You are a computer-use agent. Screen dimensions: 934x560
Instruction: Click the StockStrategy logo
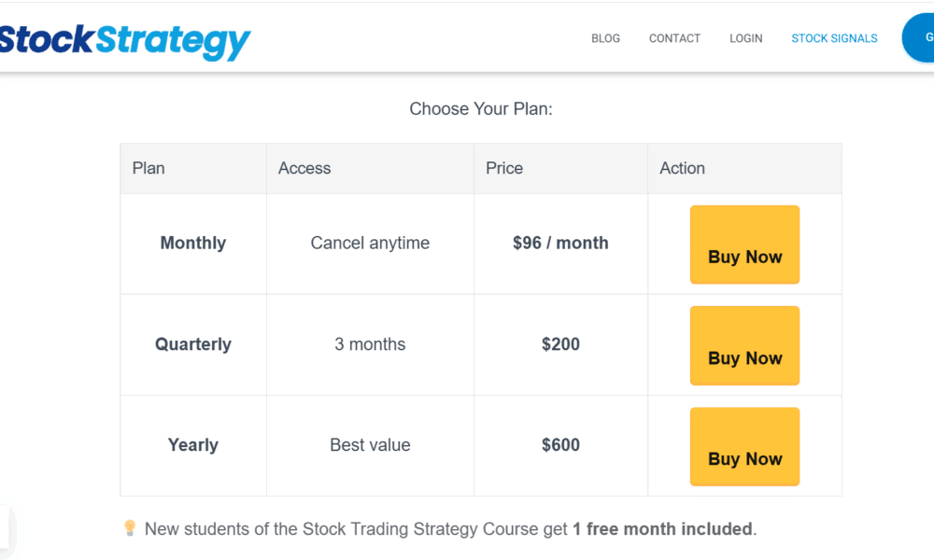[x=124, y=40]
